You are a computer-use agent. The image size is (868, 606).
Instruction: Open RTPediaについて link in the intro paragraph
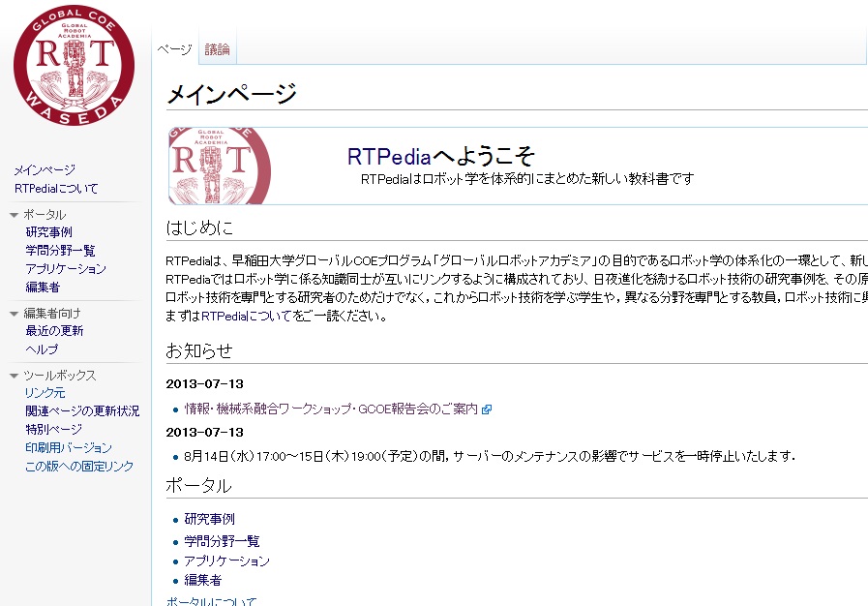(x=247, y=317)
